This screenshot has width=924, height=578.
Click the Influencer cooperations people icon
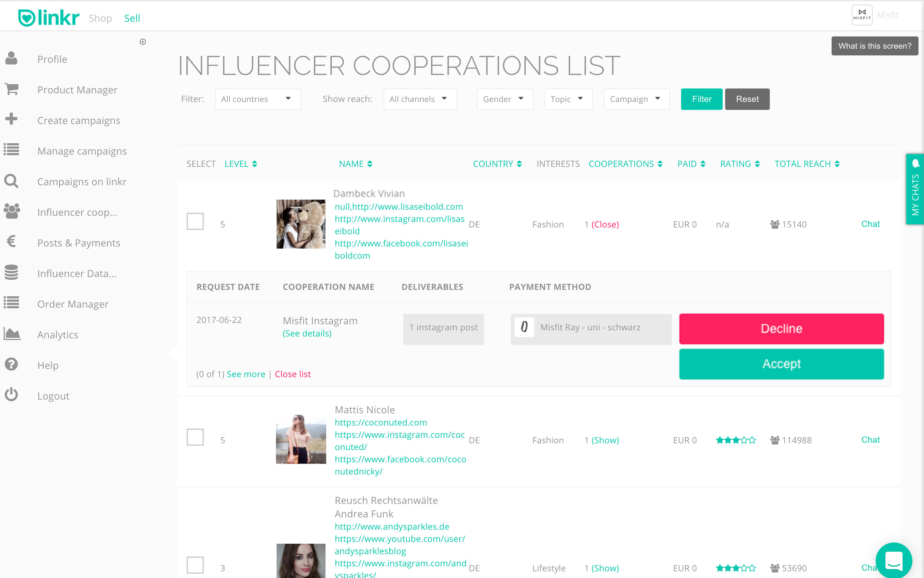pos(11,212)
